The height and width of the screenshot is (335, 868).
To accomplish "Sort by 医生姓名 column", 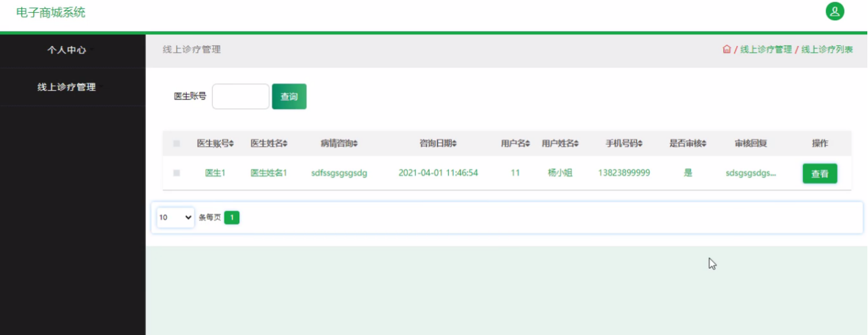I will [269, 143].
